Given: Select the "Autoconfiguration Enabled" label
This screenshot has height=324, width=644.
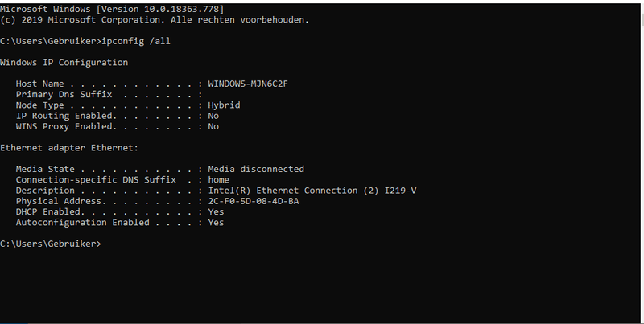Looking at the screenshot, I should pyautogui.click(x=82, y=222).
